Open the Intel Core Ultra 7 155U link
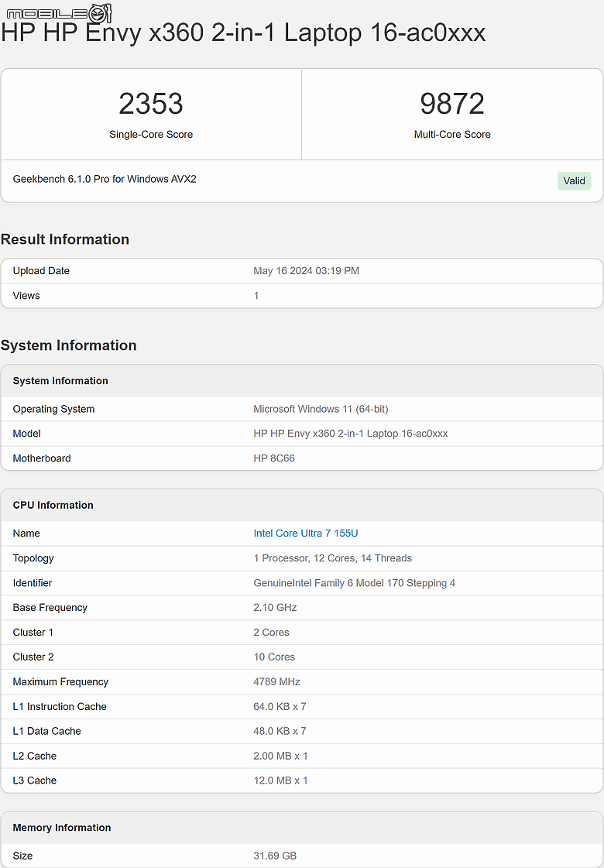 [306, 533]
